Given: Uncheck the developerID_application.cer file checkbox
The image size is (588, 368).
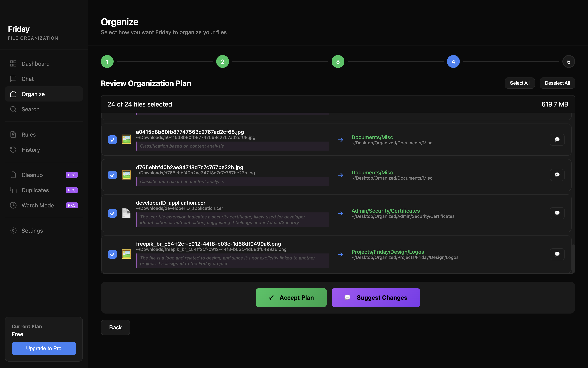Looking at the screenshot, I should click(x=112, y=213).
